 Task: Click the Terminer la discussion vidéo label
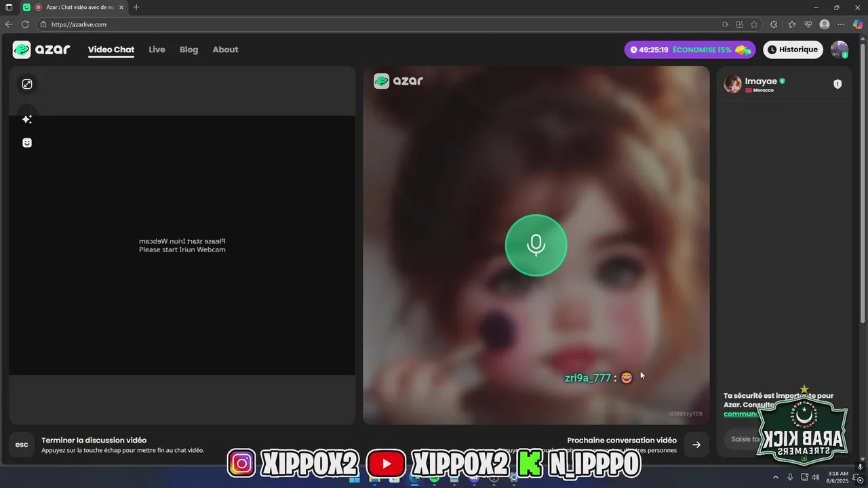coord(94,441)
